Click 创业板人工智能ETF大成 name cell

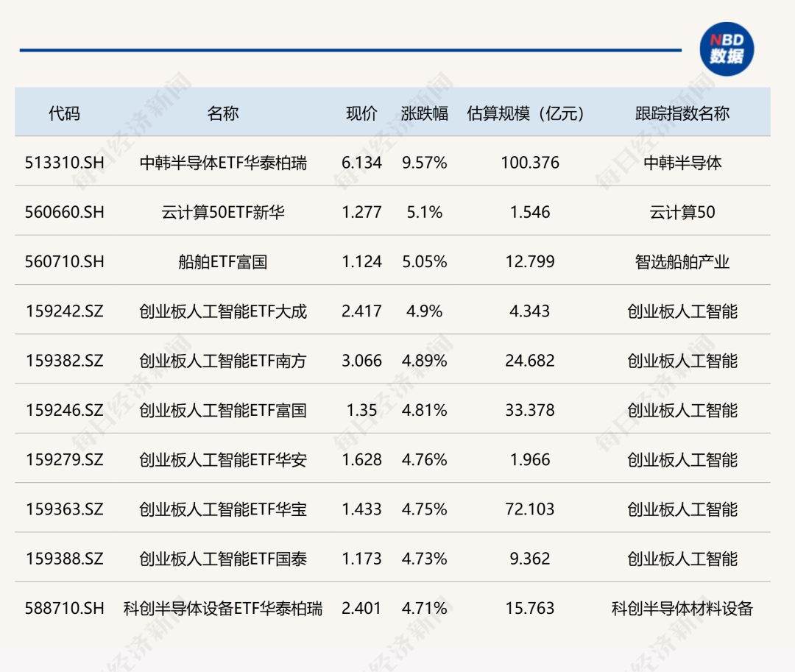(x=223, y=311)
